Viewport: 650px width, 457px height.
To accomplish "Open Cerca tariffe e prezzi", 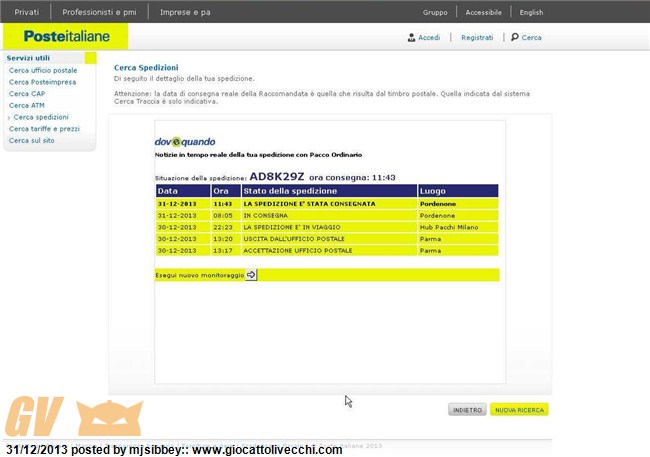I will pos(44,129).
